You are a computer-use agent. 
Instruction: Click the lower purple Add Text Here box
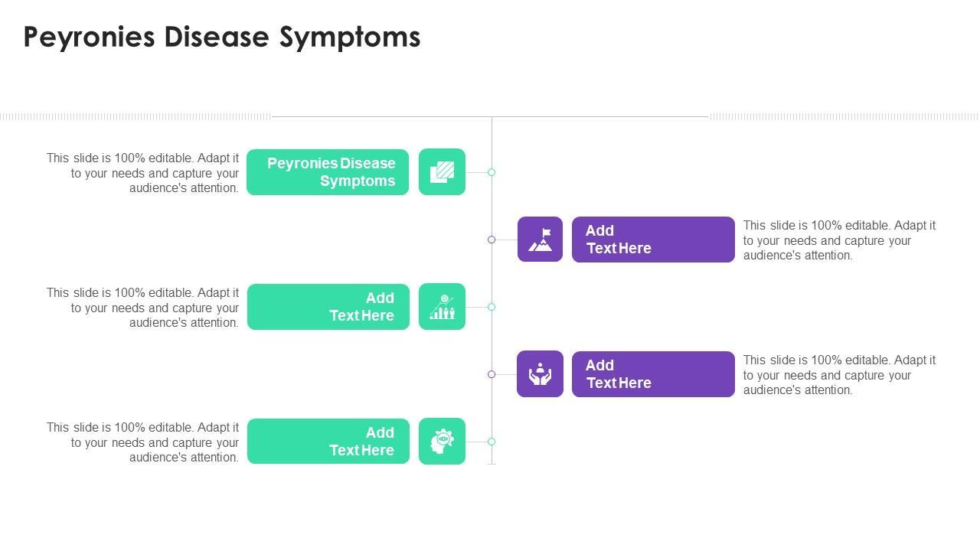tap(653, 374)
